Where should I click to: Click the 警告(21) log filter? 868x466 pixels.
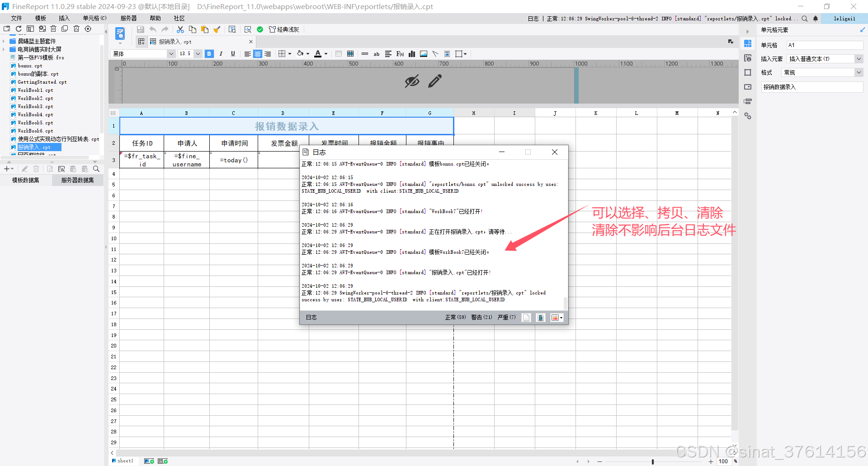click(x=481, y=318)
